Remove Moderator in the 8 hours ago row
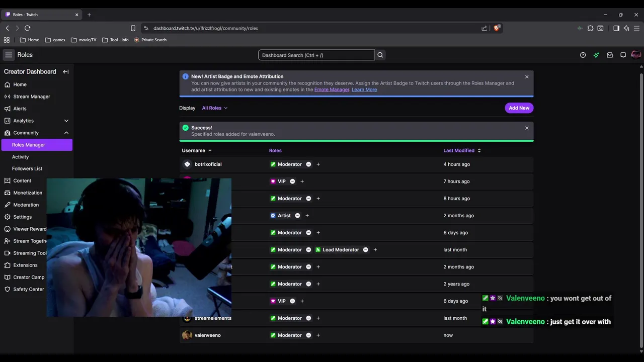The height and width of the screenshot is (362, 644). 308,199
